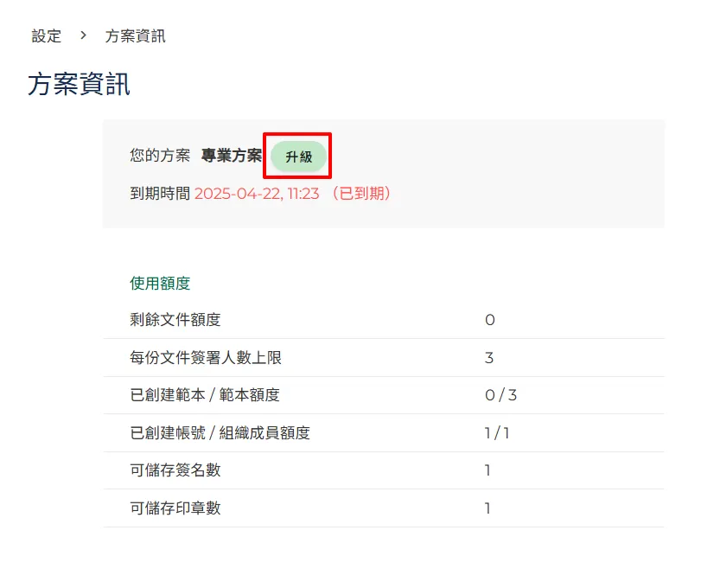Select the 專業方案 plan name text
701x588 pixels.
[x=231, y=157]
